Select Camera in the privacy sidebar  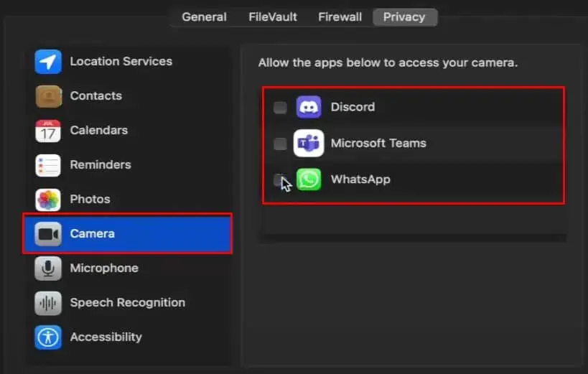point(127,234)
